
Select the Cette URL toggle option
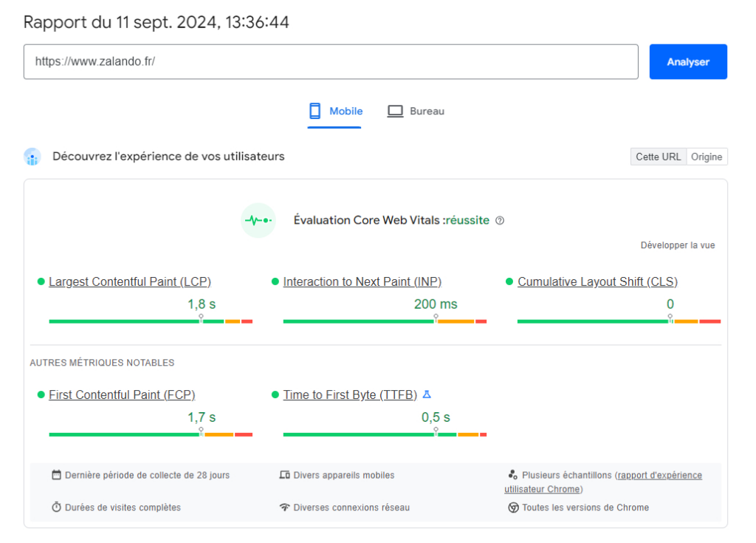pos(658,157)
